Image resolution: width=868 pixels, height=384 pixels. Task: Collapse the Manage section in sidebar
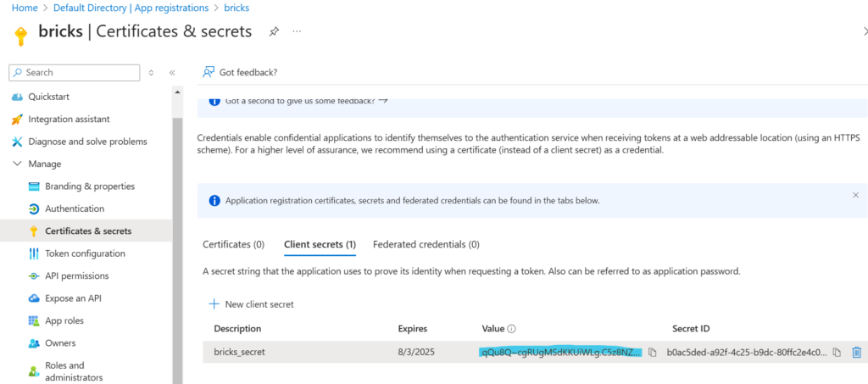tap(18, 164)
